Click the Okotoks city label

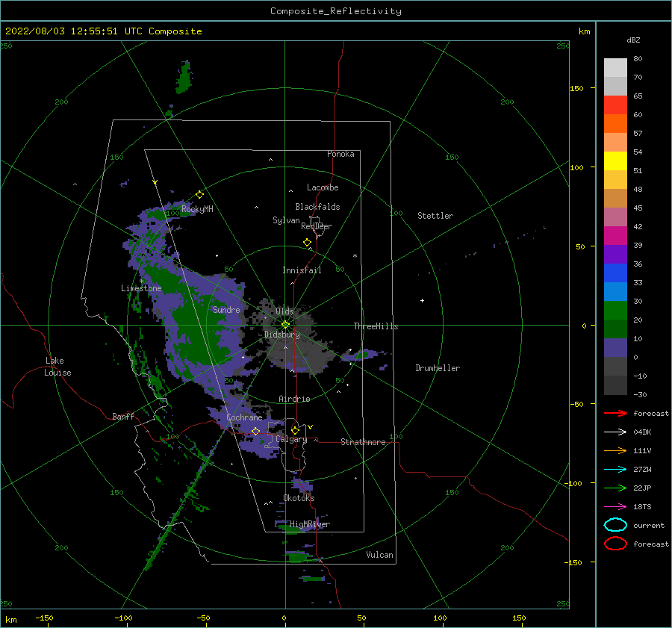299,497
